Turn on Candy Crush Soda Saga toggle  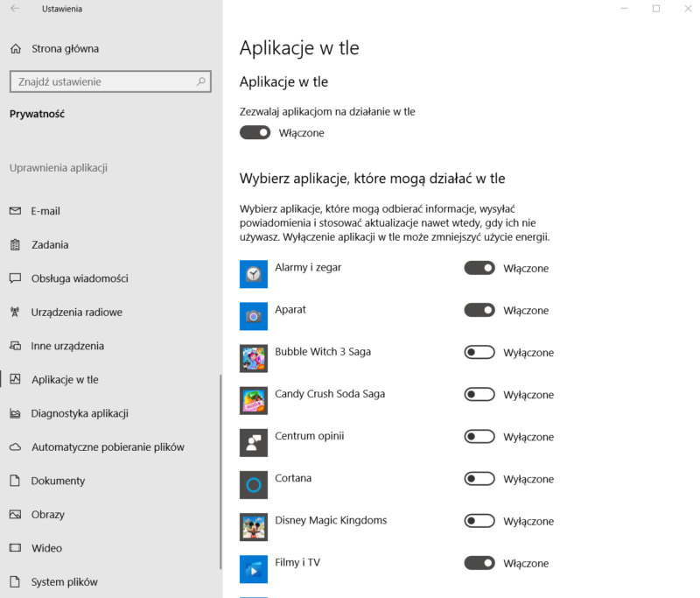click(479, 395)
